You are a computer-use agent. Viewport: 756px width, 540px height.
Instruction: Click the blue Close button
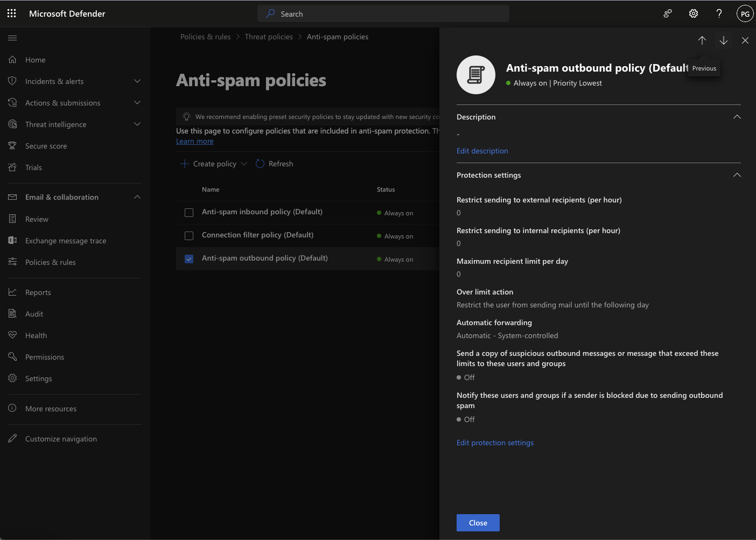pos(478,523)
